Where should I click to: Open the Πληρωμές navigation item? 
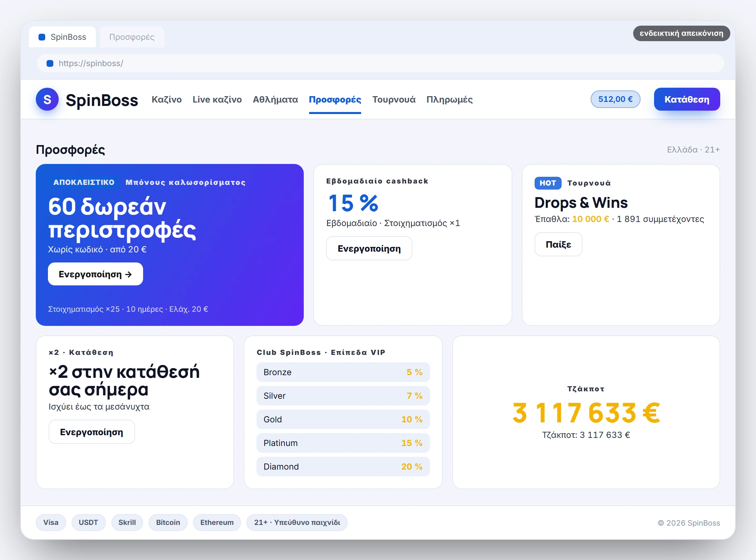(450, 99)
